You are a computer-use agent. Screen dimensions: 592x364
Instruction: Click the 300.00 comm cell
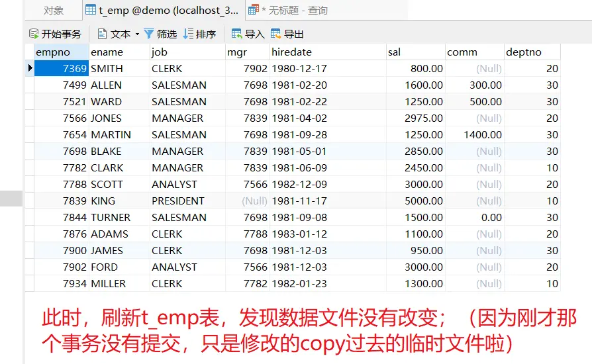[475, 85]
